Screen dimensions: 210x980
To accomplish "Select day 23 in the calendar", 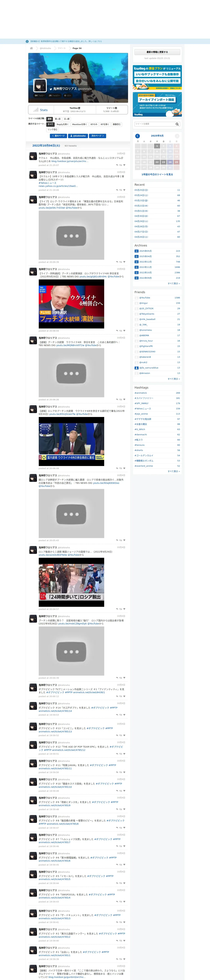I will tap(164, 162).
